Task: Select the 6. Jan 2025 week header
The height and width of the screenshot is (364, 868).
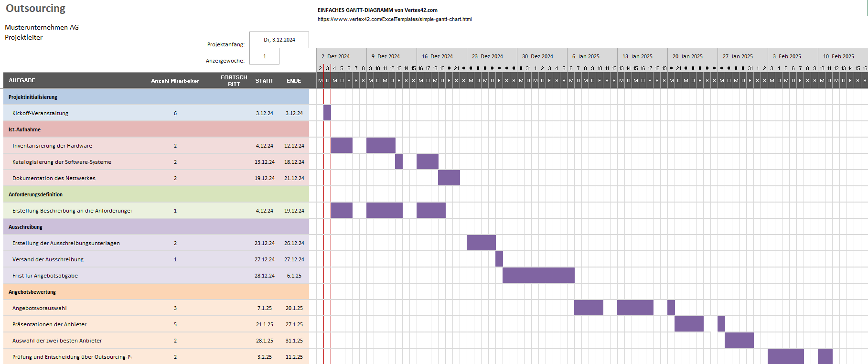Action: point(586,56)
